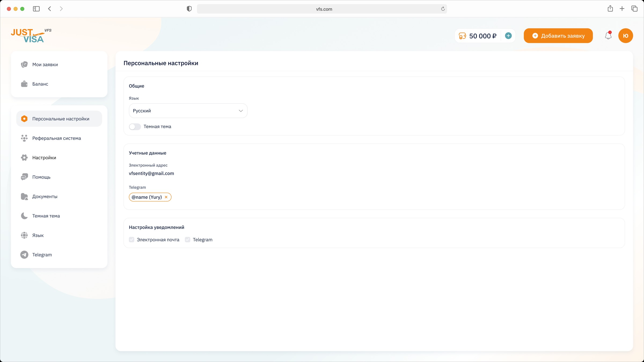Image resolution: width=644 pixels, height=362 pixels.
Task: Click the Just Visa VFS logo
Action: coord(31,36)
